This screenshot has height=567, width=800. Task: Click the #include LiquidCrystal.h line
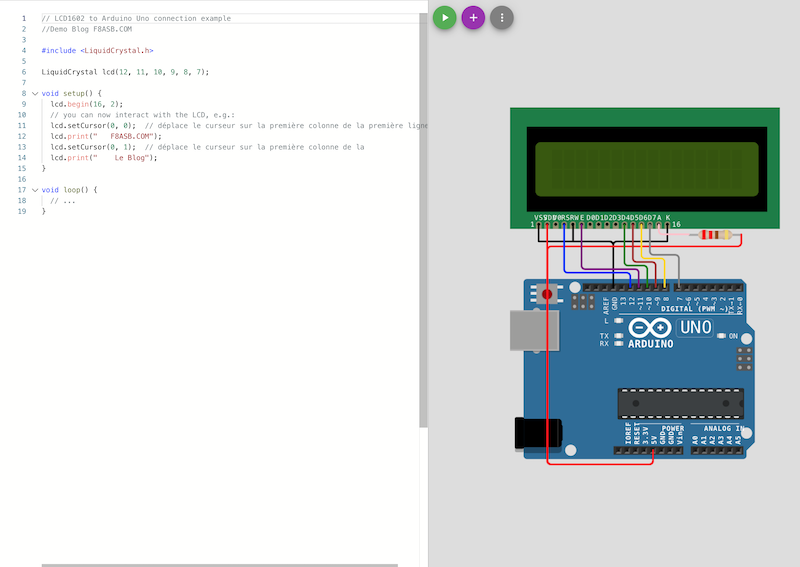point(97,51)
